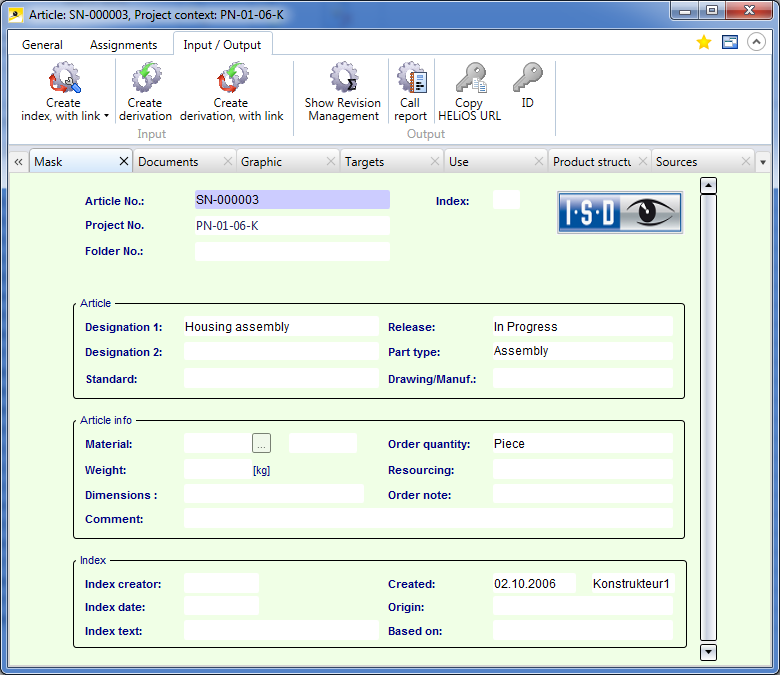Collapse the ribbon with the chevron button
This screenshot has width=780, height=675.
coord(756,43)
